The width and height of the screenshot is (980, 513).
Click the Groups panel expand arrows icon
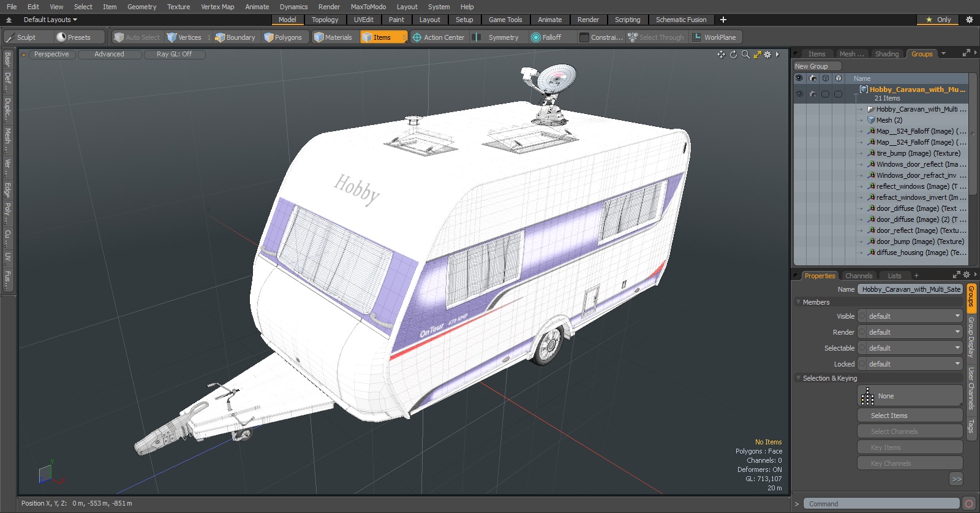pos(967,53)
